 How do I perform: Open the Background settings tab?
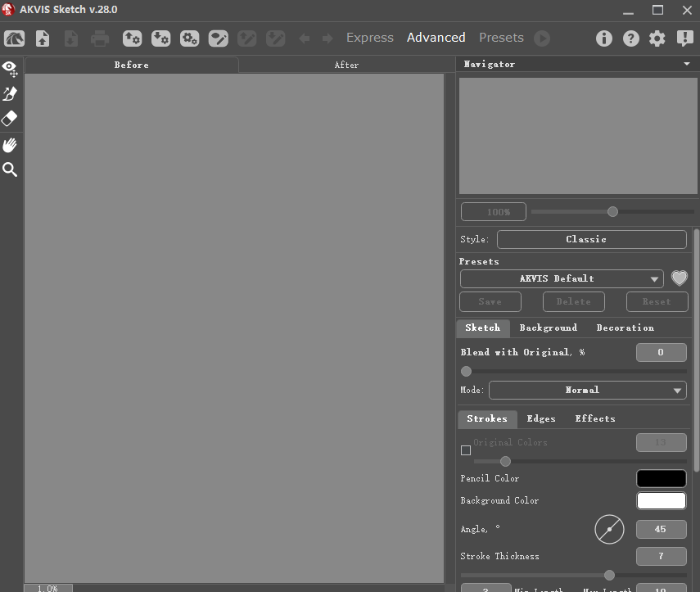point(548,328)
